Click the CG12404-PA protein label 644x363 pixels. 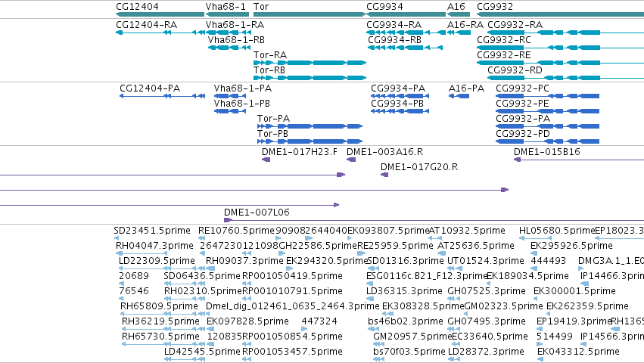(150, 88)
